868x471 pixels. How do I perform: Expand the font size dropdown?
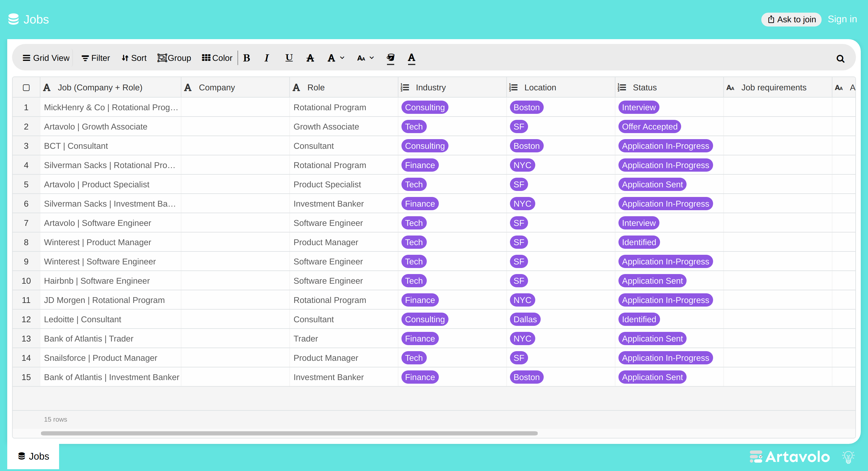(366, 58)
